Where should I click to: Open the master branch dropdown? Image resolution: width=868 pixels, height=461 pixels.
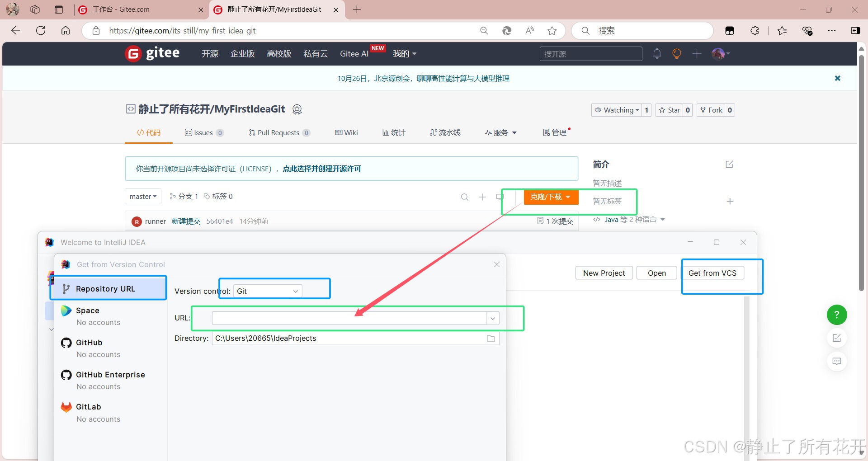coord(143,197)
